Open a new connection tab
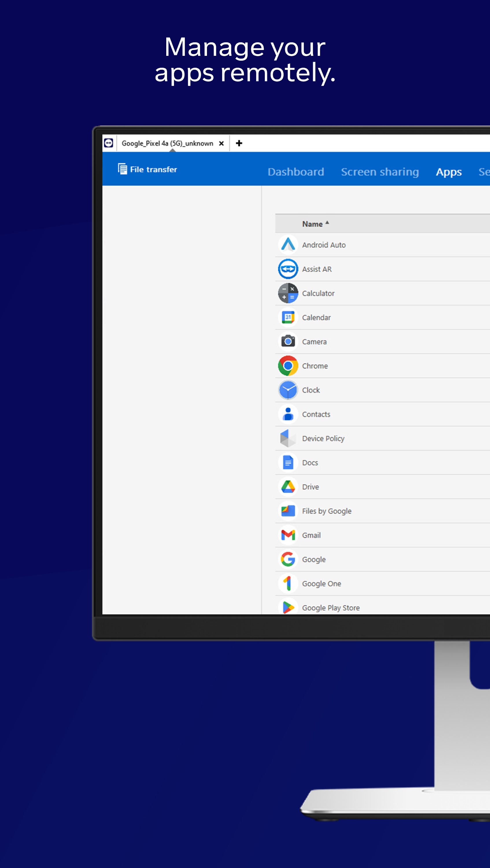 tap(239, 143)
